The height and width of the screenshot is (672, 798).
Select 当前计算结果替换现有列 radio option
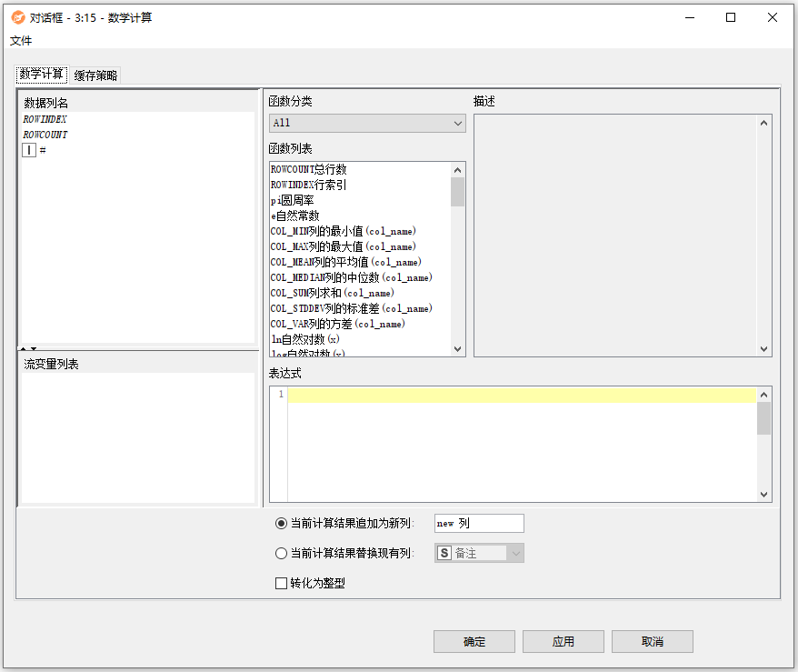point(281,553)
